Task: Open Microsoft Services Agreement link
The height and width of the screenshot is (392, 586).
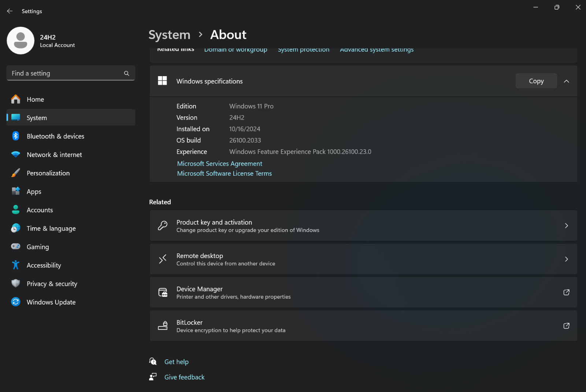Action: 220,164
